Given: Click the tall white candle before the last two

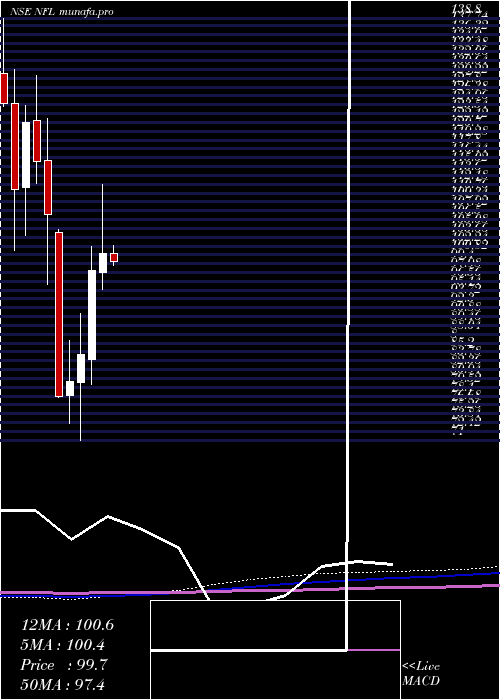Looking at the screenshot, I should 92,315.
